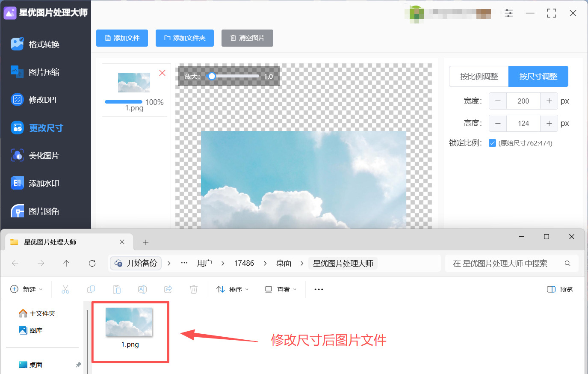Select the 1.png file in Explorer

[x=130, y=328]
